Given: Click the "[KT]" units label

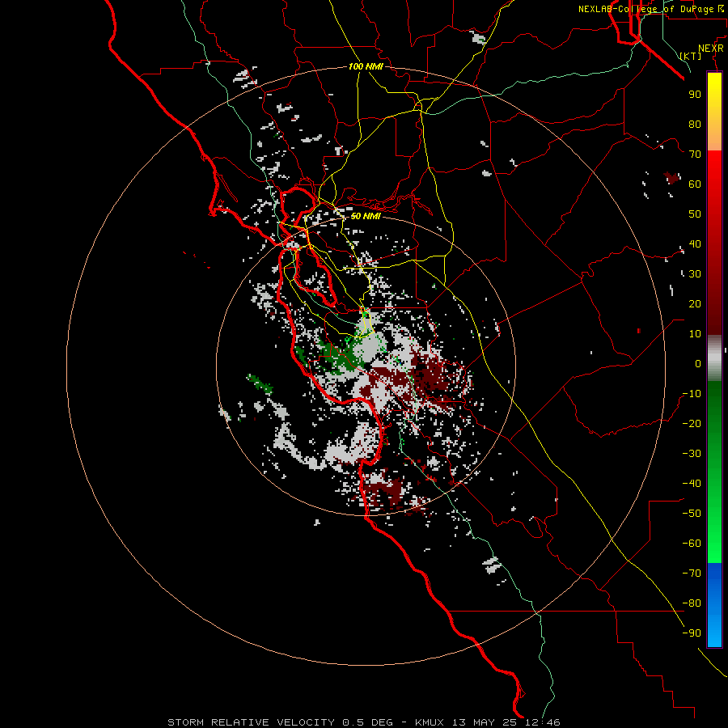Looking at the screenshot, I should tap(691, 56).
